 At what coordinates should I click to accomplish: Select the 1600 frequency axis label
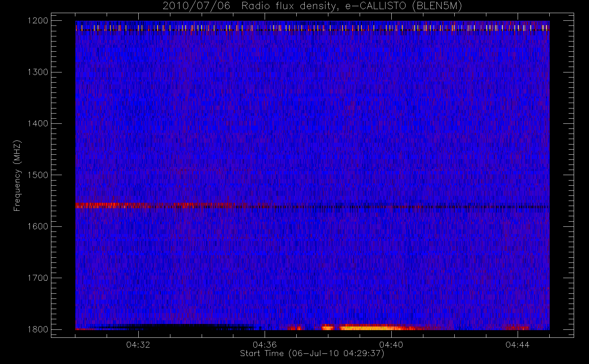[x=38, y=226]
